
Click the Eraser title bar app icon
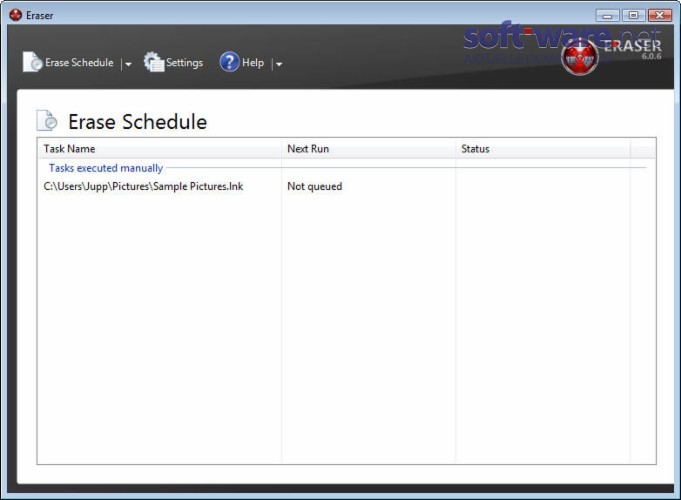click(16, 15)
